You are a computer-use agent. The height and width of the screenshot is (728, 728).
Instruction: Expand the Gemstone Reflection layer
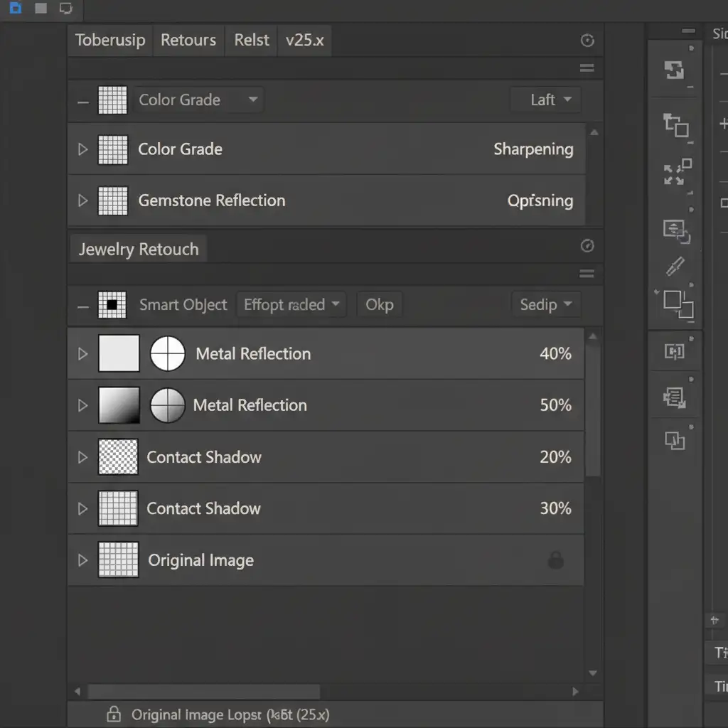tap(82, 200)
